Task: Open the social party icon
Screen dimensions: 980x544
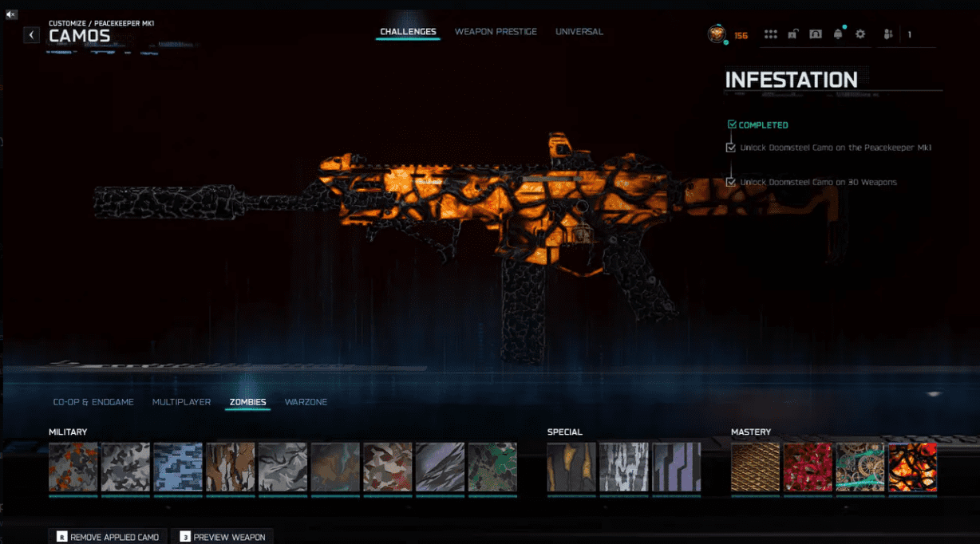Action: (x=888, y=34)
